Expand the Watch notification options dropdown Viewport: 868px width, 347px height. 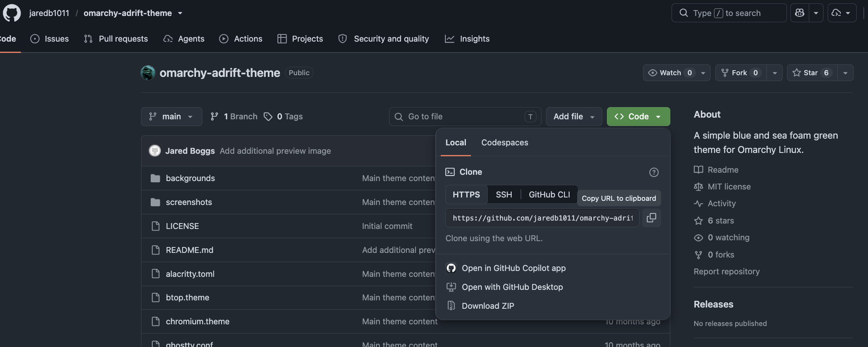[703, 73]
